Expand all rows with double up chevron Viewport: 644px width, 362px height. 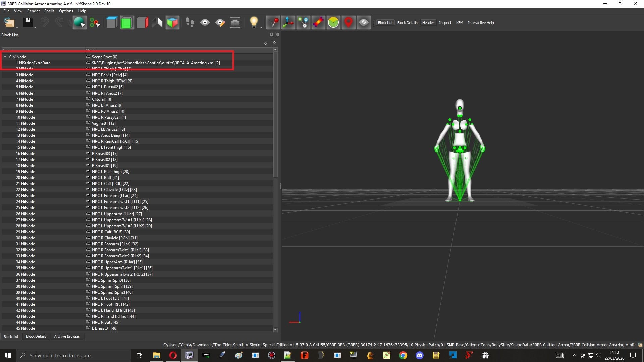click(x=274, y=43)
